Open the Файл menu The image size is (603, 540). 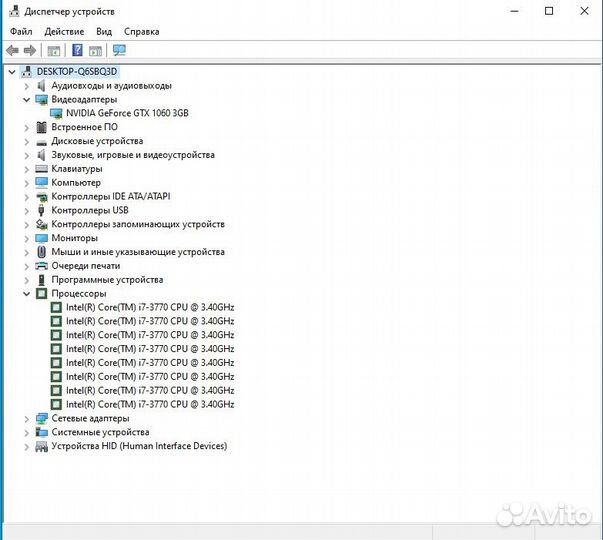tap(21, 32)
